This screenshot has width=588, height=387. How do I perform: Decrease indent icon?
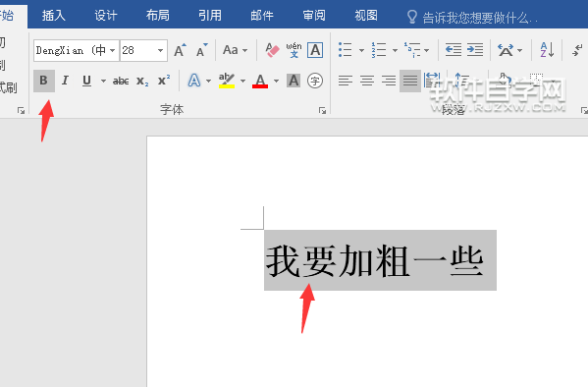click(453, 50)
